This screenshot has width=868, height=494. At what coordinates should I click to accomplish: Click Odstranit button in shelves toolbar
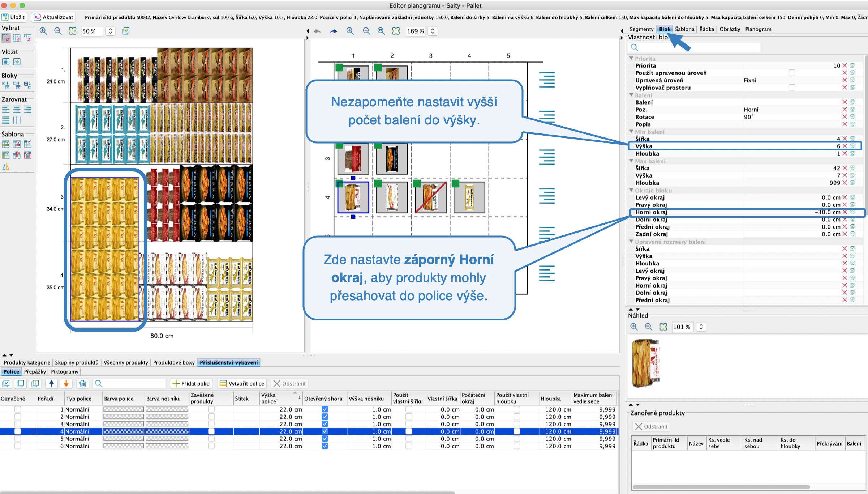(x=289, y=383)
